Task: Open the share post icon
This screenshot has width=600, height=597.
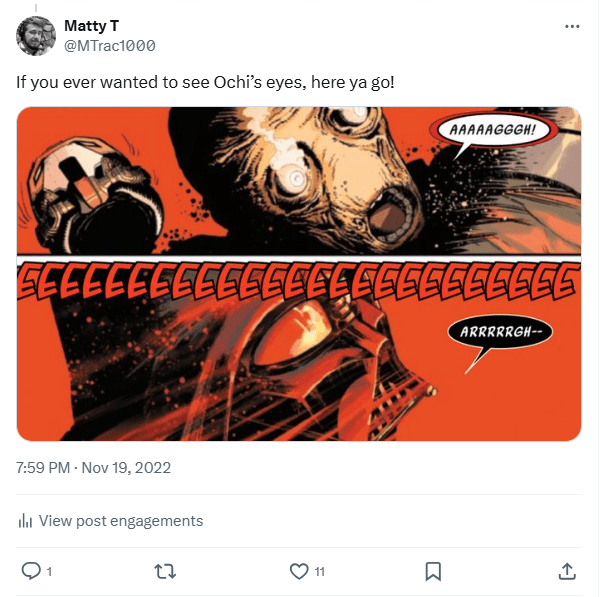Action: tap(566, 571)
